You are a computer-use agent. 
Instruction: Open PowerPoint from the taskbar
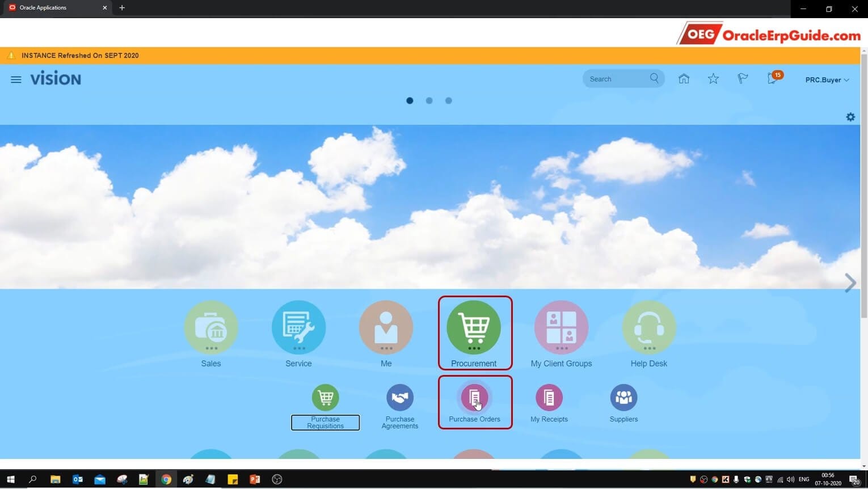click(x=255, y=480)
